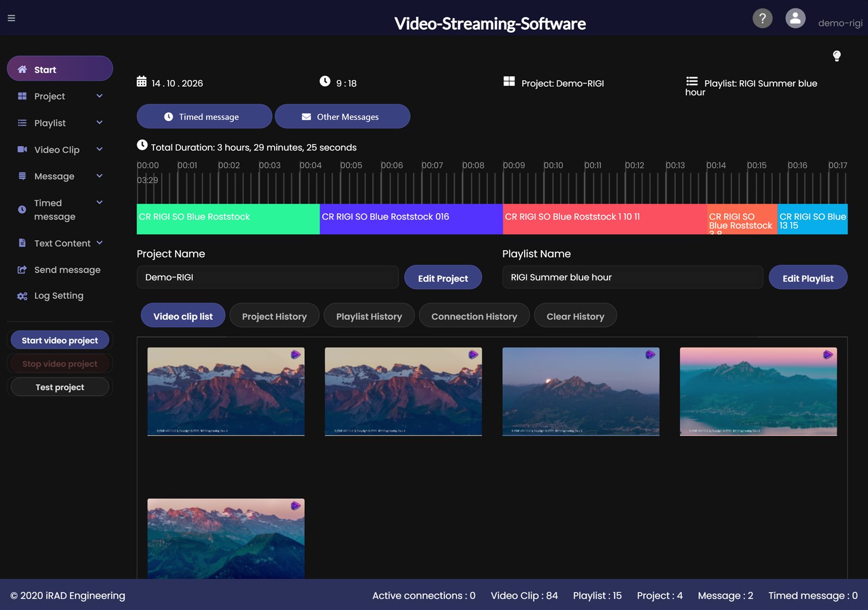Screen dimensions: 868x610
Task: Click the Log Setting gears icon
Action: click(x=22, y=296)
